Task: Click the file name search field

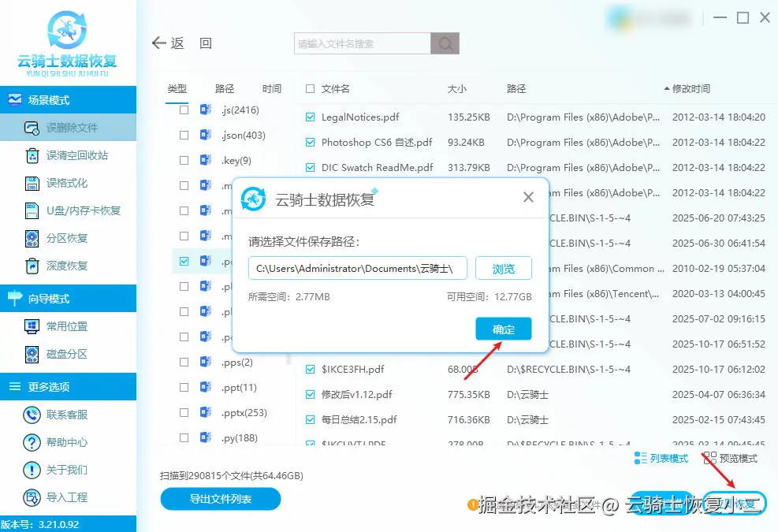Action: [x=363, y=43]
